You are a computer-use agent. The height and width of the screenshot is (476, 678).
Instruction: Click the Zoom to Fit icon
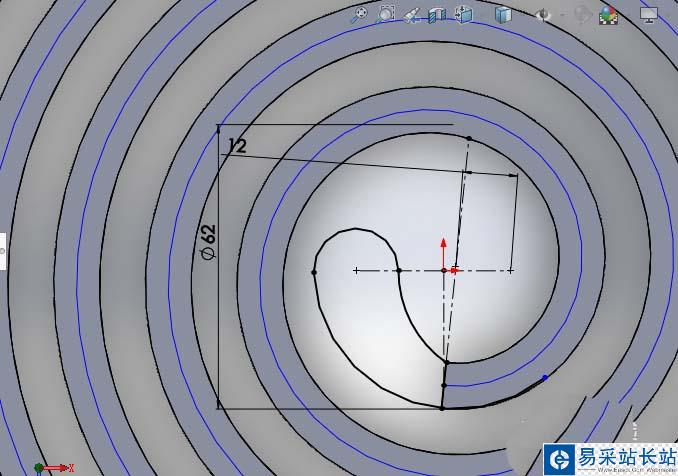358,14
